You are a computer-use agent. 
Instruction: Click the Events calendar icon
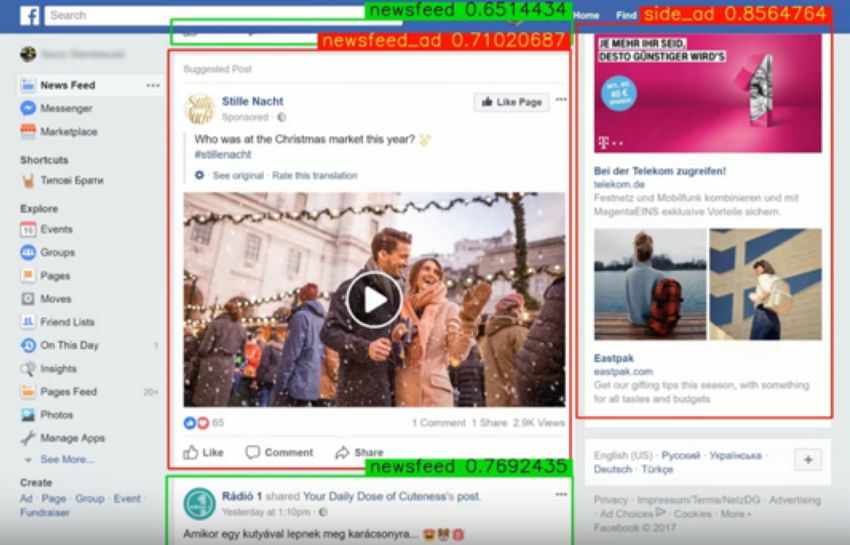tap(28, 229)
